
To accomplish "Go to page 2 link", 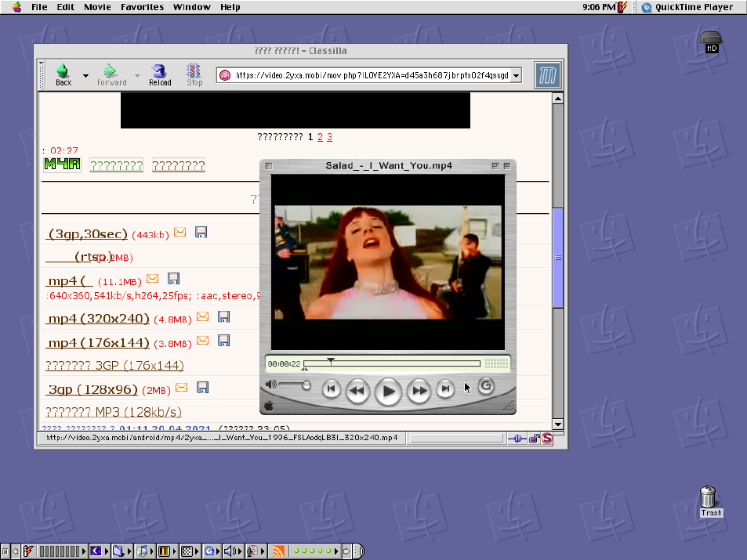I will 320,137.
